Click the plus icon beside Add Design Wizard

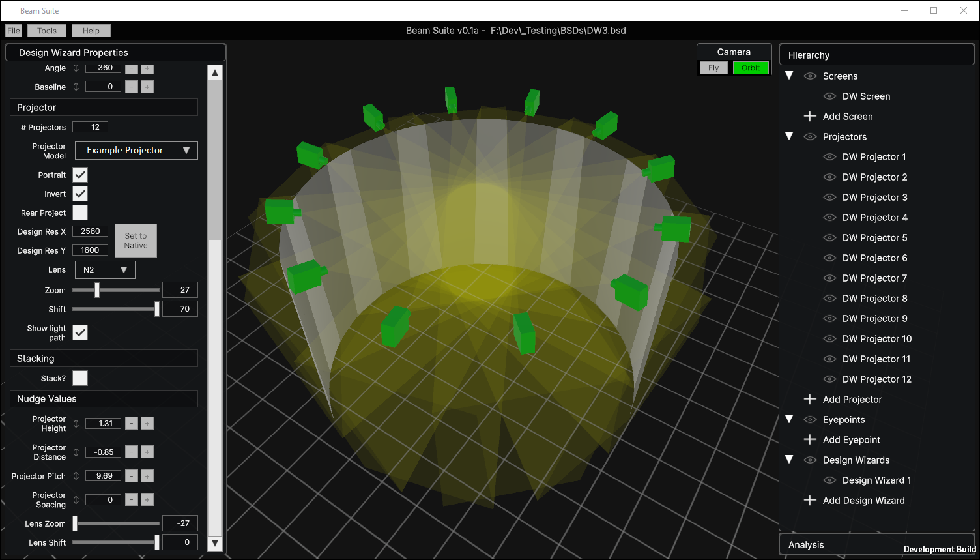810,500
